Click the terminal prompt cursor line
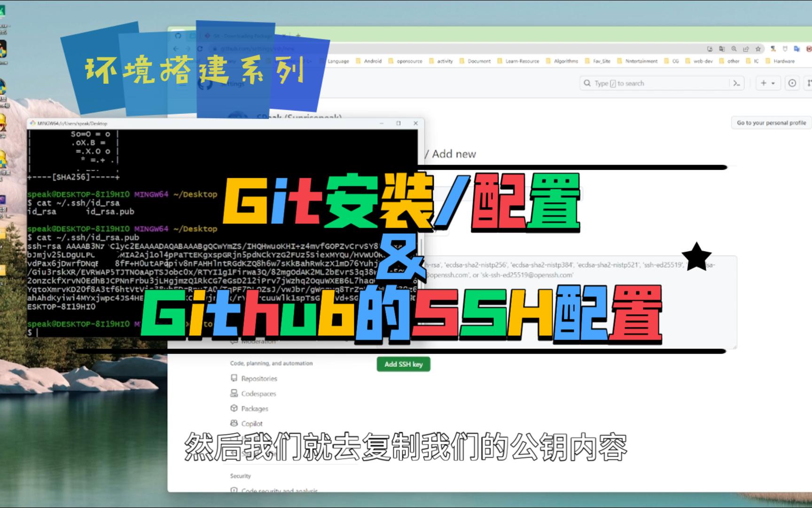The image size is (812, 508). 32,333
